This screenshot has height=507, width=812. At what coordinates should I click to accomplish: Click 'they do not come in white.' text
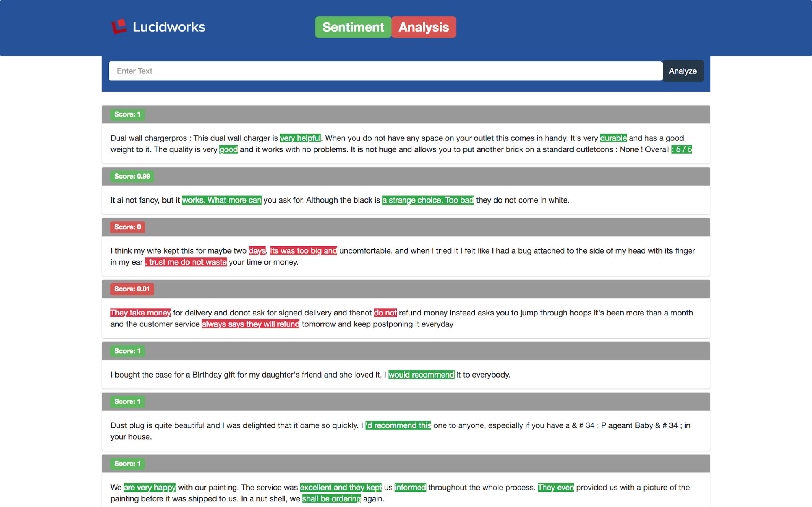click(523, 200)
